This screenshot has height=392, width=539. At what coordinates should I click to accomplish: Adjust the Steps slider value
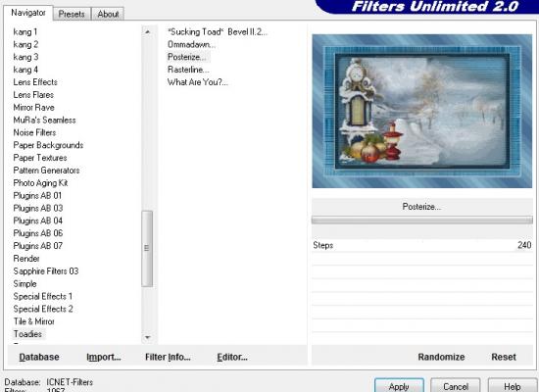pyautogui.click(x=422, y=245)
